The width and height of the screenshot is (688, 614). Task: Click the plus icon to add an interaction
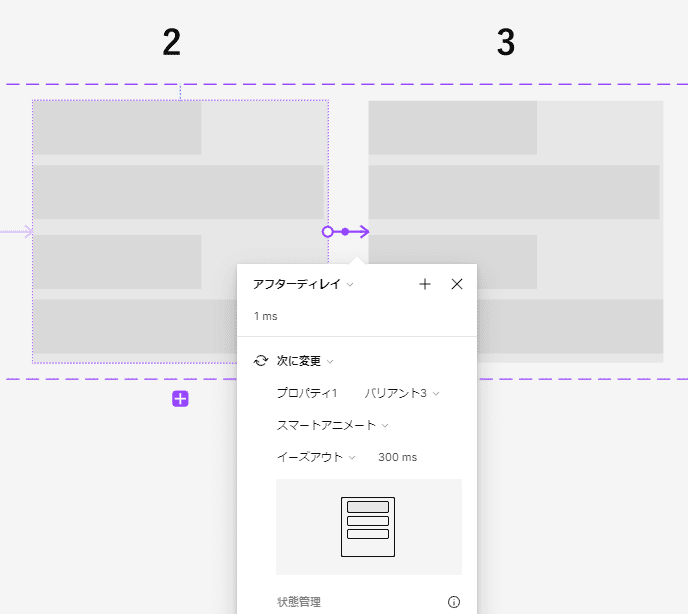(x=424, y=284)
